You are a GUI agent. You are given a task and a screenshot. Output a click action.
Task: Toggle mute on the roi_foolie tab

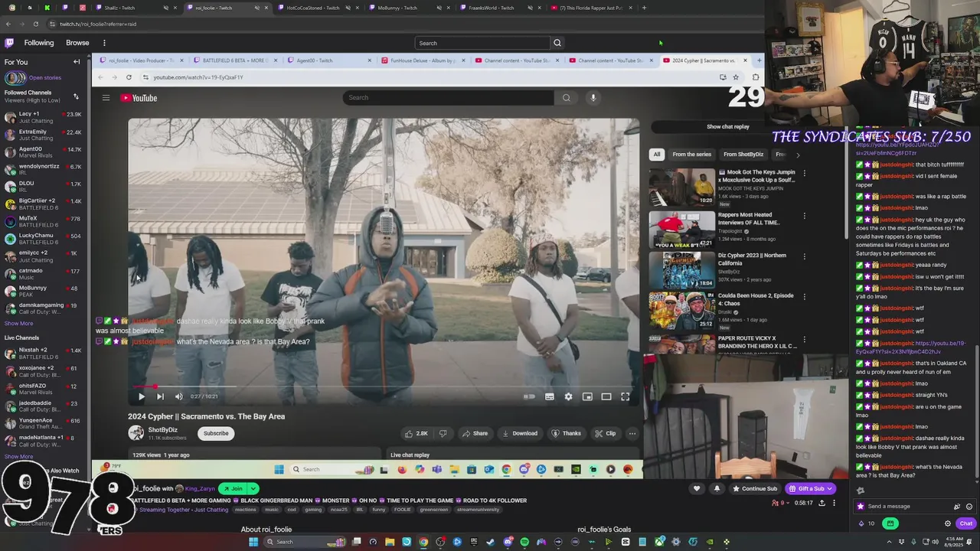coord(257,8)
